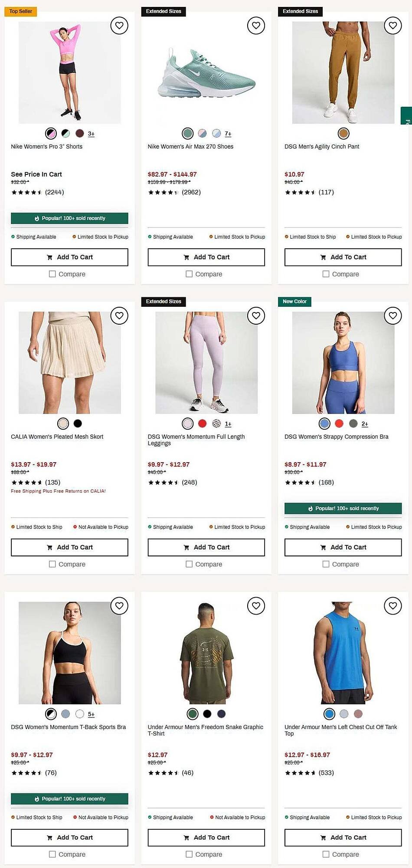412x868 pixels.
Task: Add CALIA Pleated Mesh Skort to cart
Action: pyautogui.click(x=69, y=547)
